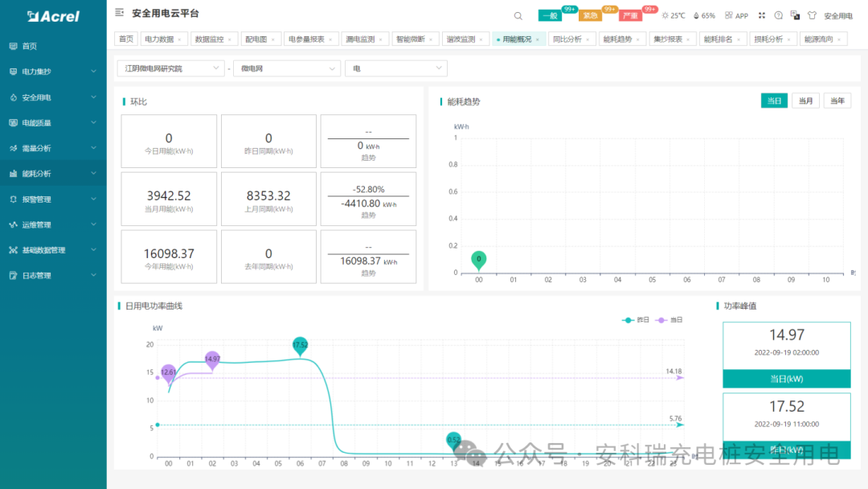
Task: Open 紧急 alarm level button
Action: [x=590, y=15]
